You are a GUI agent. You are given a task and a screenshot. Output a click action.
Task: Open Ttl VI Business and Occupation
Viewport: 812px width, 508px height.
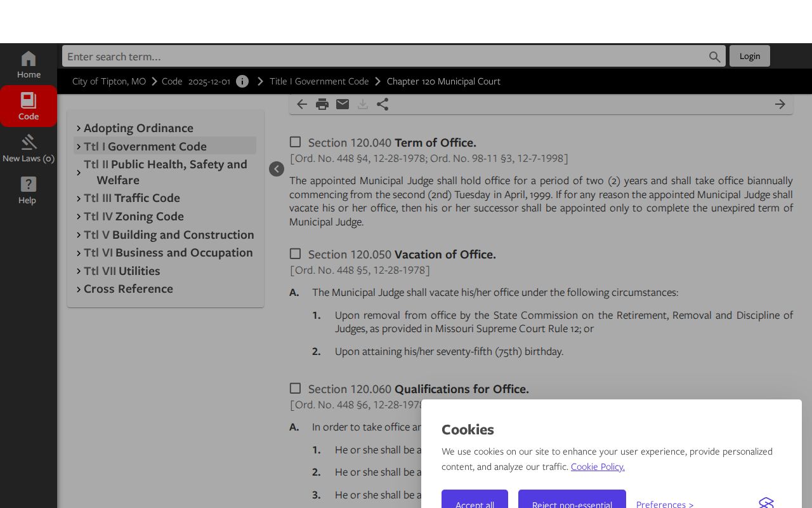point(168,253)
